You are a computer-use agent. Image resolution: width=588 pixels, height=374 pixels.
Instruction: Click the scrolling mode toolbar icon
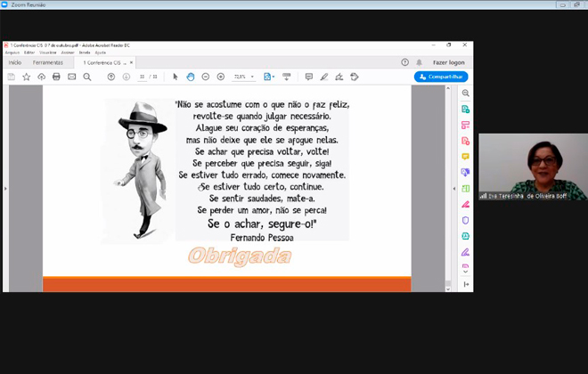[x=287, y=77]
